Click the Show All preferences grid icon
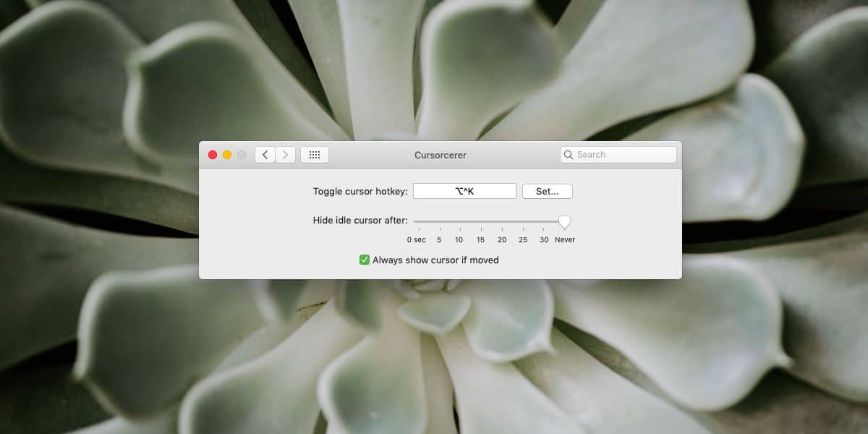 tap(315, 154)
